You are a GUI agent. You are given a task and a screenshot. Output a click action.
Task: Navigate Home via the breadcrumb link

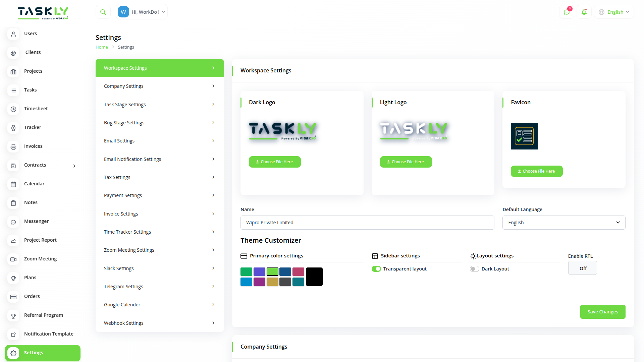[102, 47]
